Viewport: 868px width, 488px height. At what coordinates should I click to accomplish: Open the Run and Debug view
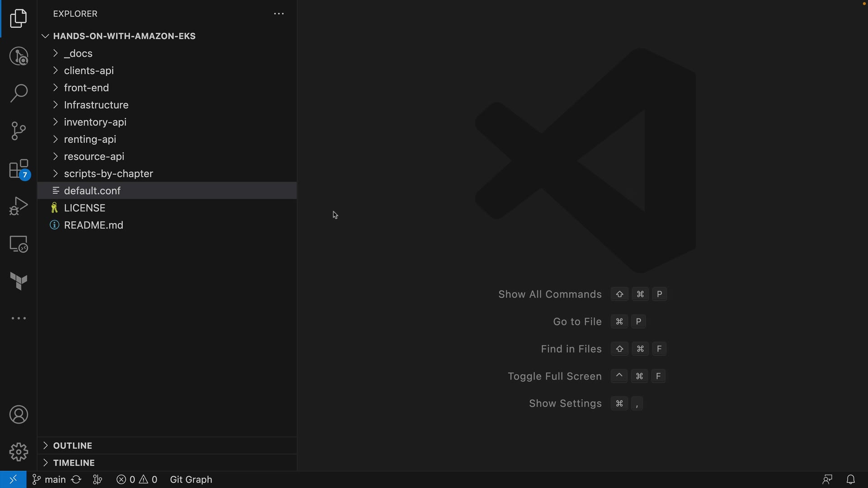pyautogui.click(x=19, y=206)
